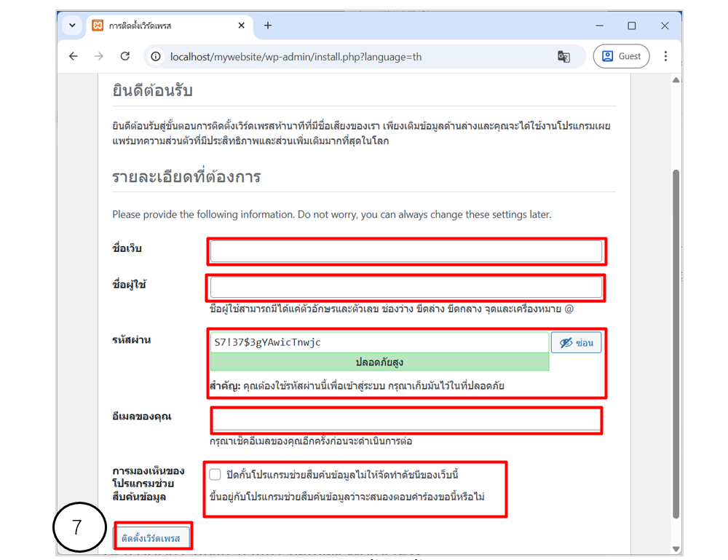Click the browser back arrow

pyautogui.click(x=73, y=56)
